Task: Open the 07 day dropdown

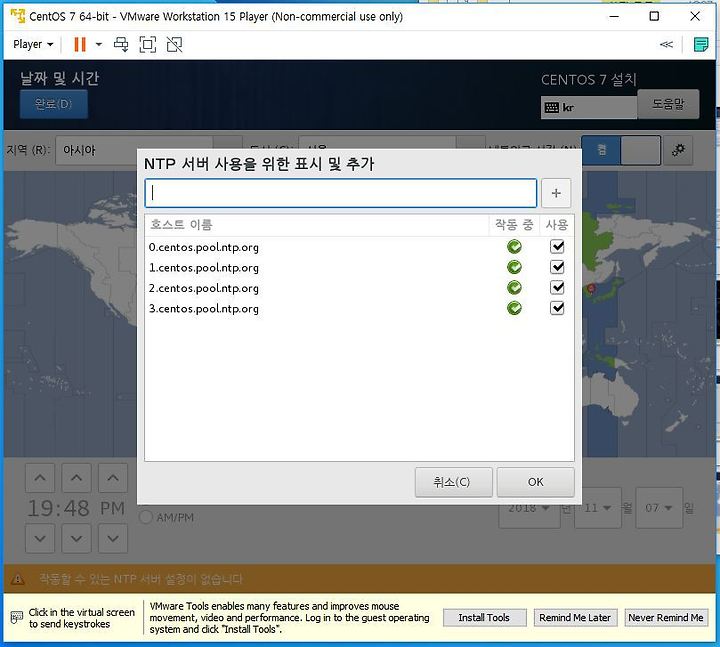Action: (x=658, y=508)
